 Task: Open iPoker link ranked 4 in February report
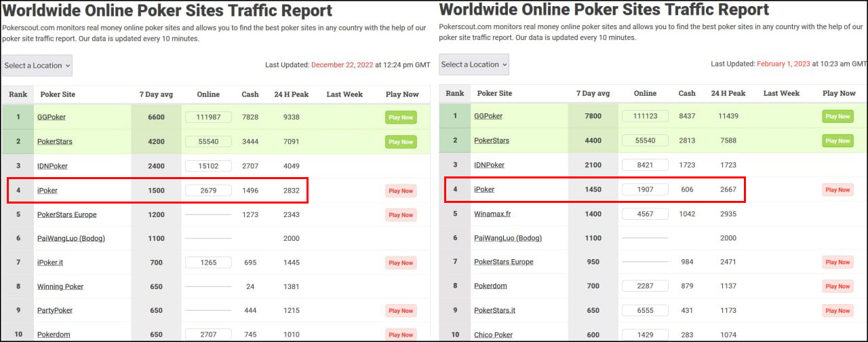484,189
